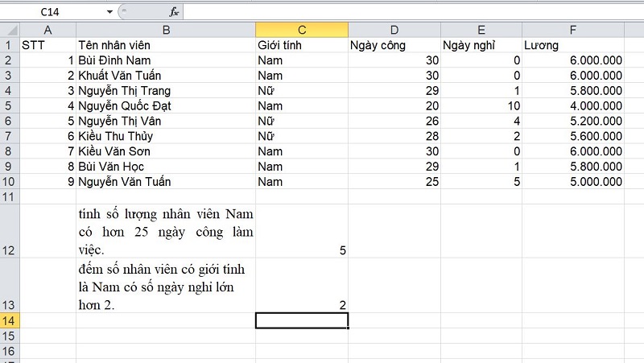Click the 'Tên nhân viên' header cell
This screenshot has width=644, height=363.
tap(166, 45)
